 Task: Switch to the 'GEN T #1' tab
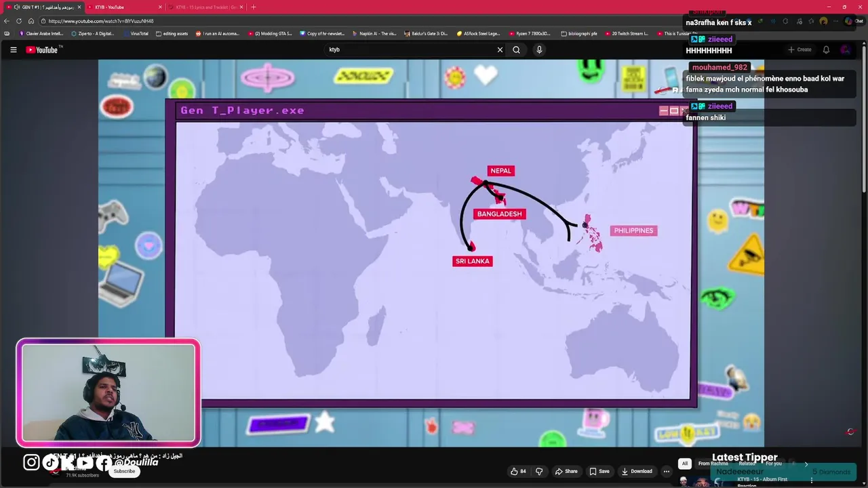tap(43, 7)
